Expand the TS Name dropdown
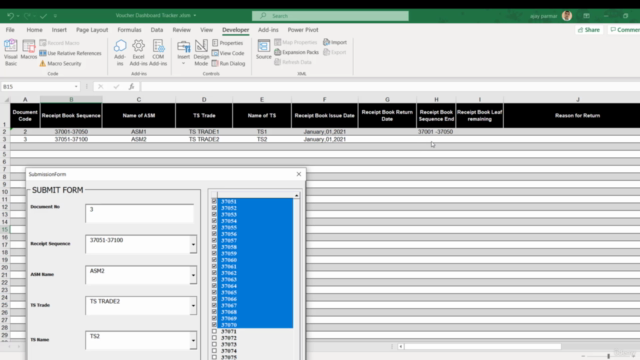 tap(193, 340)
